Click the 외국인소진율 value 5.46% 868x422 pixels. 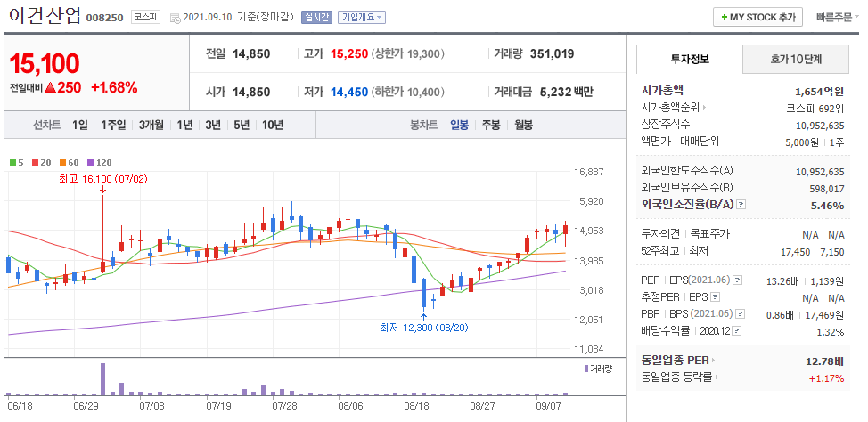828,206
